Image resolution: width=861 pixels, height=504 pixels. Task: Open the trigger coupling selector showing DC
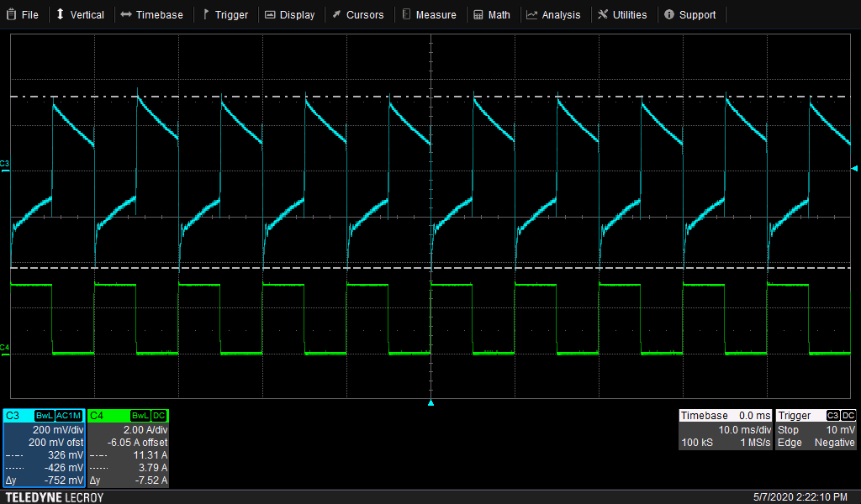848,415
